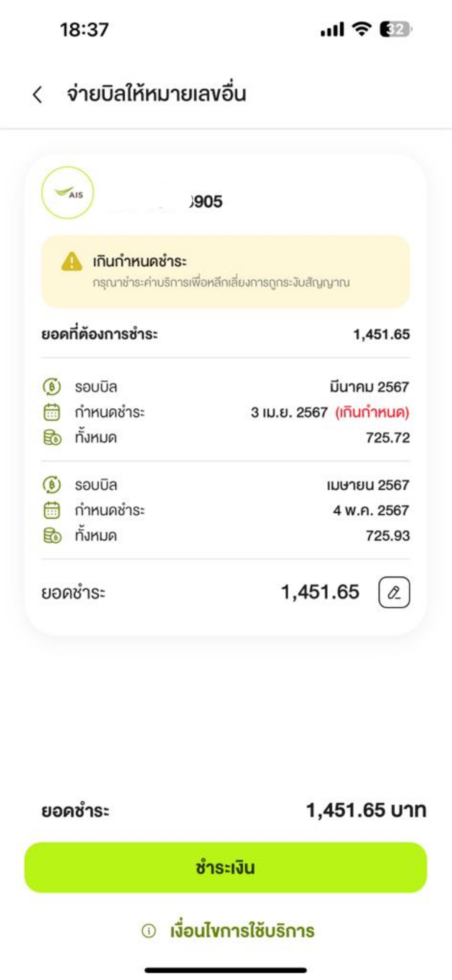This screenshot has height=980, width=452.
Task: Tap the coins icon beside 725.93
Action: point(52,535)
